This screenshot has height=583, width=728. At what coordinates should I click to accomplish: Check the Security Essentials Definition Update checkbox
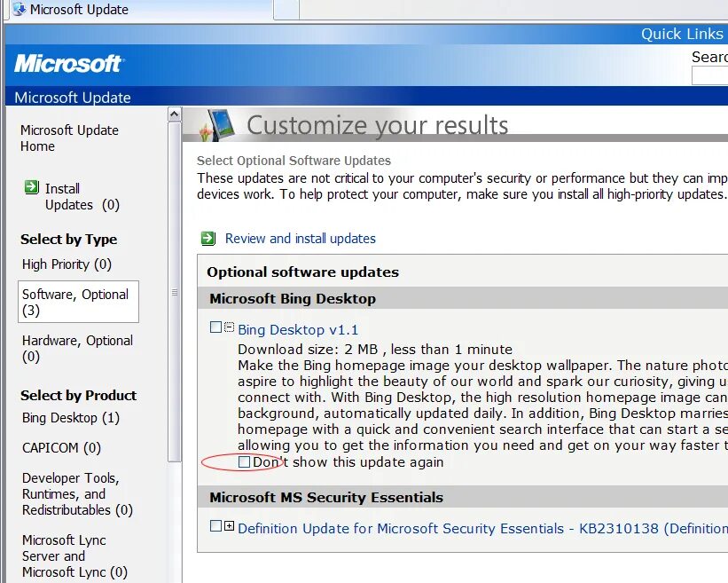215,526
